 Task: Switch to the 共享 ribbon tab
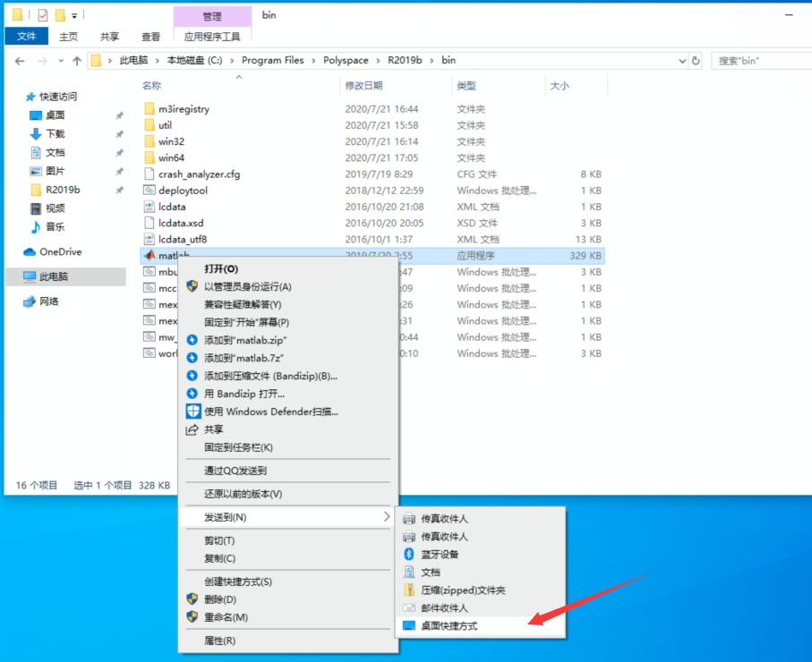click(110, 37)
